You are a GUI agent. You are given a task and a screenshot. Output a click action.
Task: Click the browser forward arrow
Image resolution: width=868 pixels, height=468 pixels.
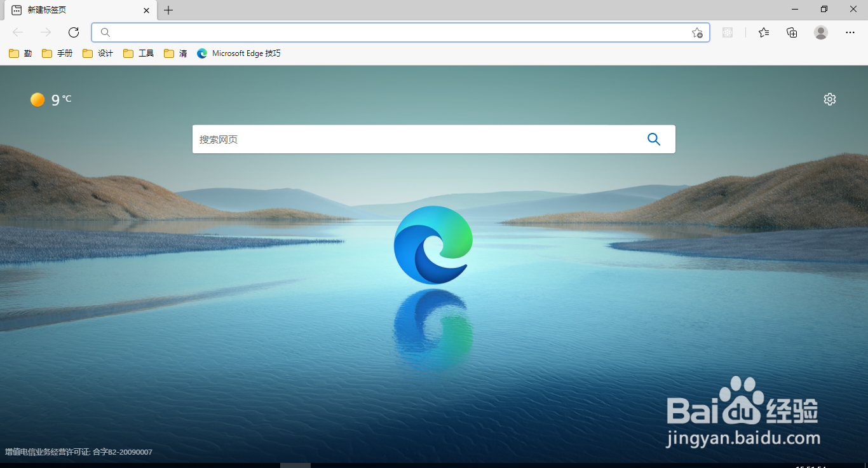[46, 32]
